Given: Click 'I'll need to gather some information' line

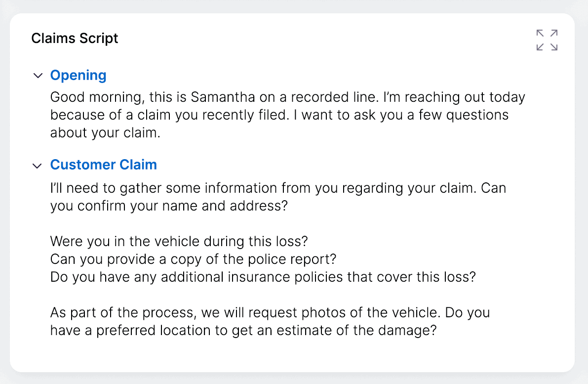Looking at the screenshot, I should tap(278, 188).
